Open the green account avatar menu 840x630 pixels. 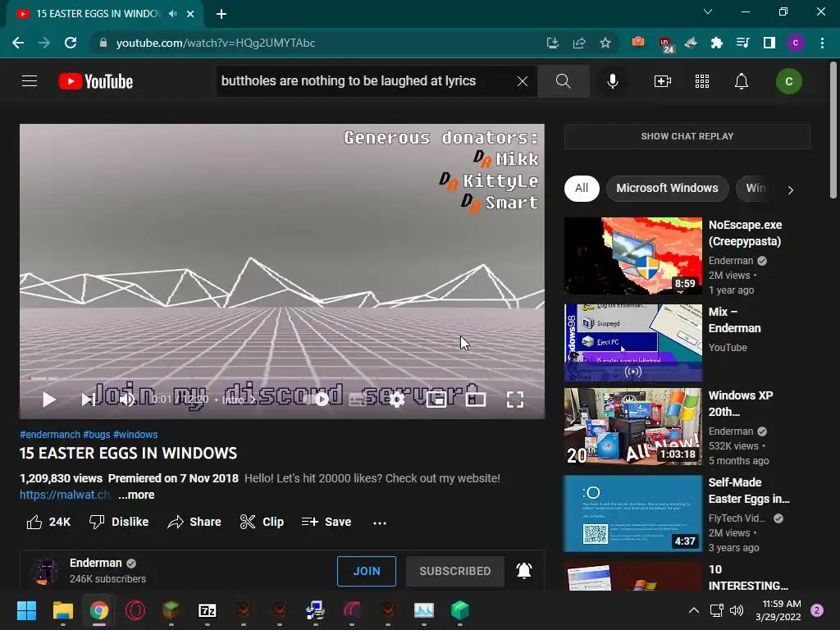(788, 81)
